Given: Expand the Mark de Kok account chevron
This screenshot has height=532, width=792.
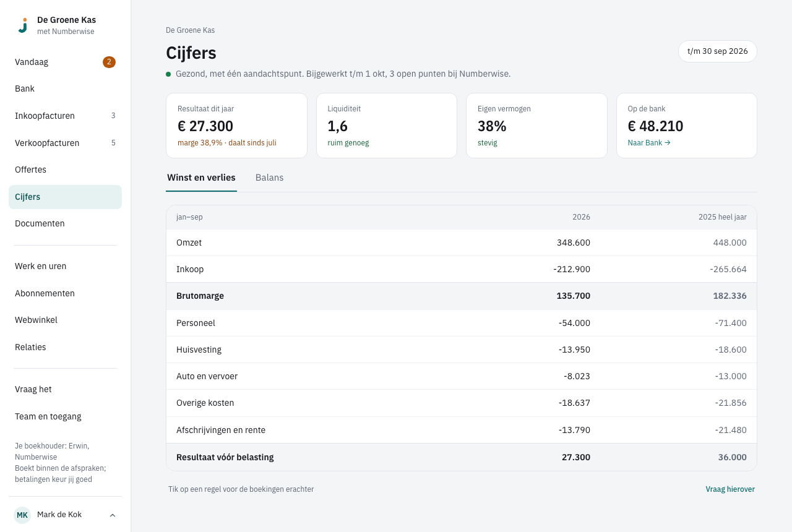Looking at the screenshot, I should (x=113, y=515).
